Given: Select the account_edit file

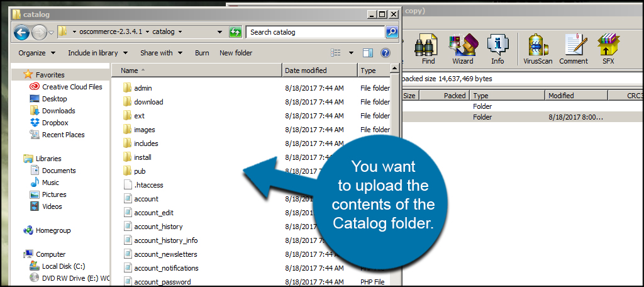Looking at the screenshot, I should 148,213.
